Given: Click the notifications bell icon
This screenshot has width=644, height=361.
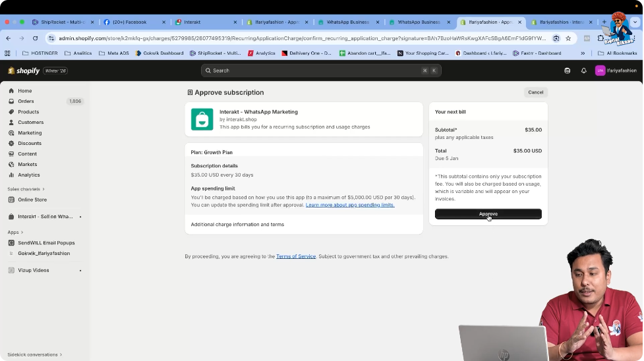Looking at the screenshot, I should coord(583,70).
